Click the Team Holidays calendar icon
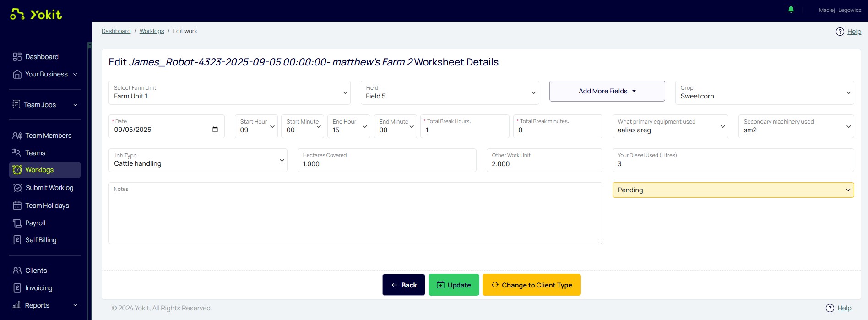868x320 pixels. pyautogui.click(x=17, y=206)
